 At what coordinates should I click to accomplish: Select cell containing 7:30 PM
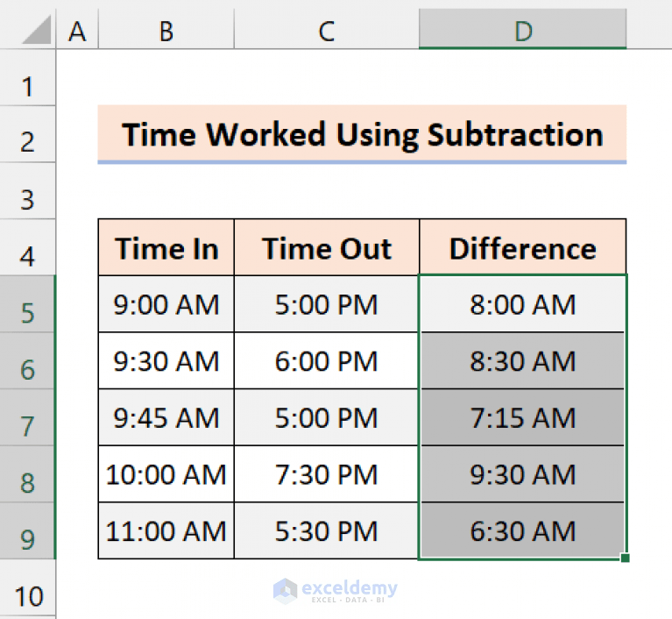tap(327, 474)
